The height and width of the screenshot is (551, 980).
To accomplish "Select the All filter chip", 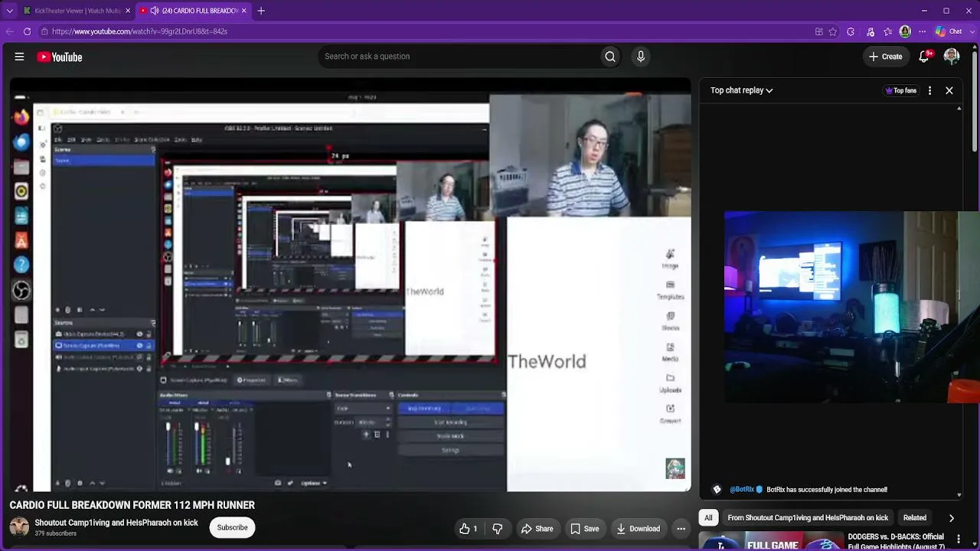I will pos(708,518).
